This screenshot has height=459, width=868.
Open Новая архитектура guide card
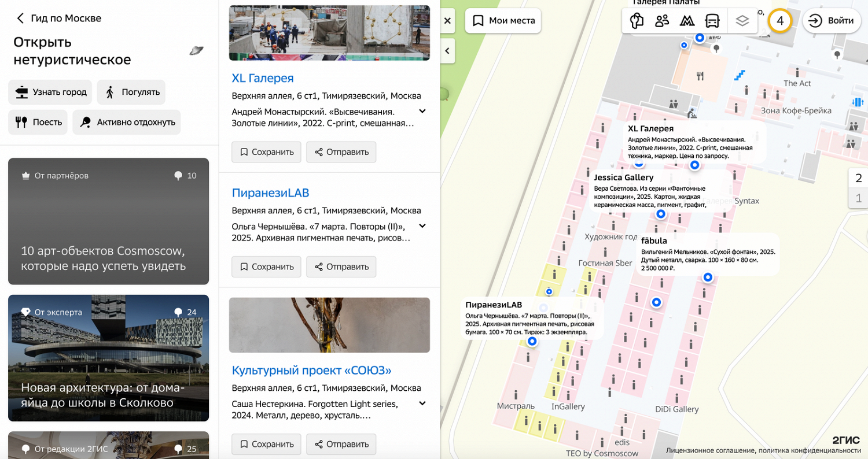point(108,358)
